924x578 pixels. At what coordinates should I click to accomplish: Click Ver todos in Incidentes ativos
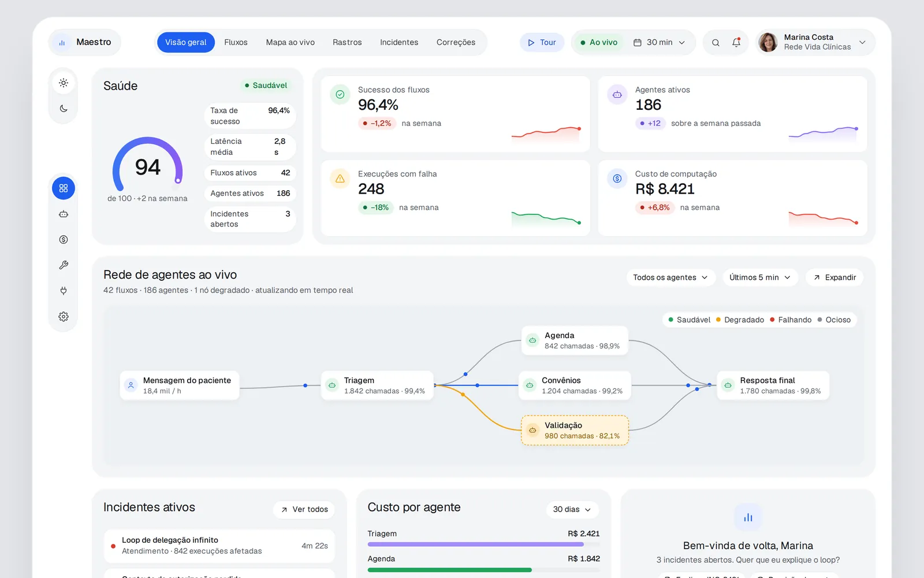click(304, 509)
